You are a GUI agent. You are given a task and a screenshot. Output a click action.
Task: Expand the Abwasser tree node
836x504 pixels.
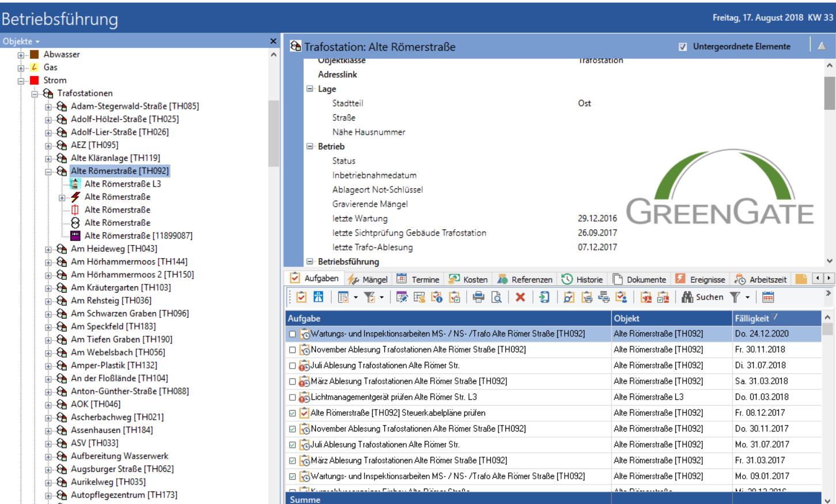coord(21,55)
